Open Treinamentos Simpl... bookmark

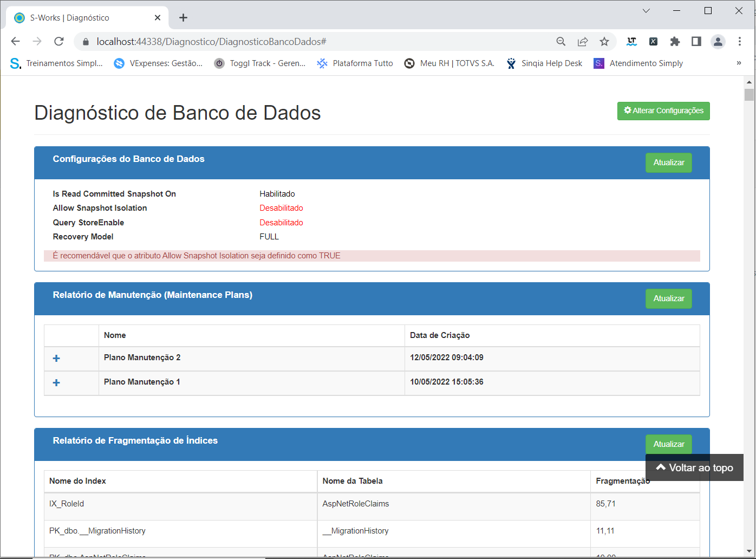56,63
